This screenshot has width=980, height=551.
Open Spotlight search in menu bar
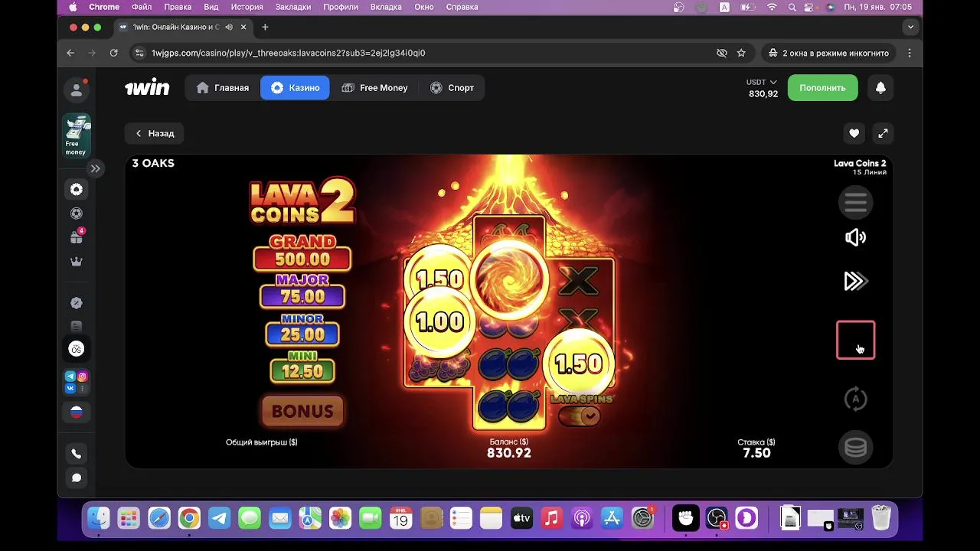coord(793,7)
